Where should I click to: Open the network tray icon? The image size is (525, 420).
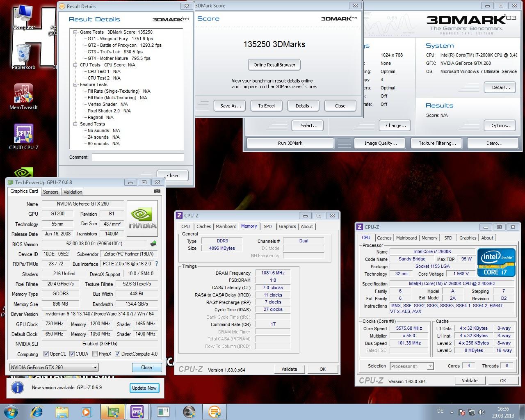click(x=471, y=412)
